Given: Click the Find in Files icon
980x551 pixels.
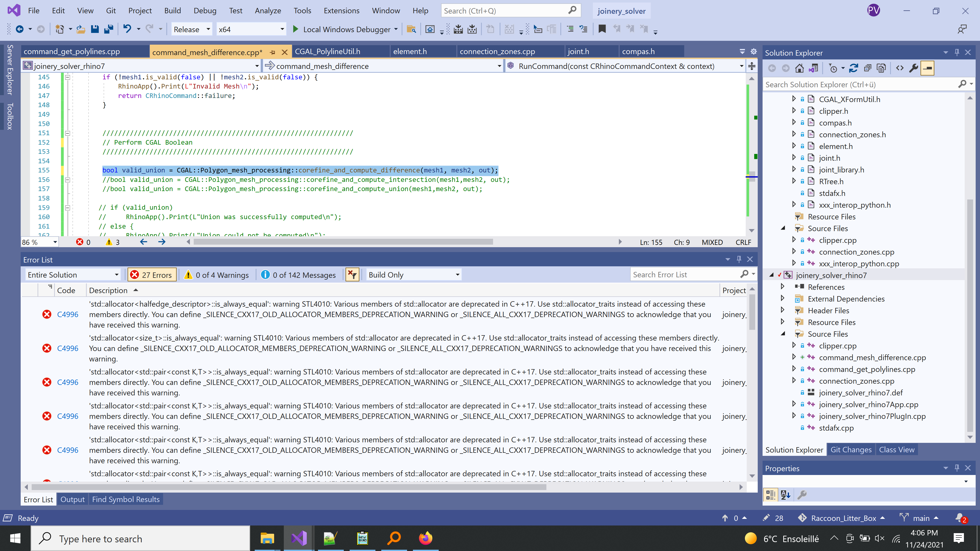Looking at the screenshot, I should pyautogui.click(x=411, y=29).
